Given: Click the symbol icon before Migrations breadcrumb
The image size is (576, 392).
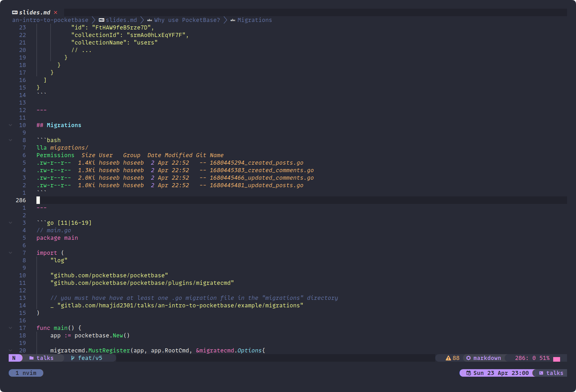Looking at the screenshot, I should click(233, 20).
